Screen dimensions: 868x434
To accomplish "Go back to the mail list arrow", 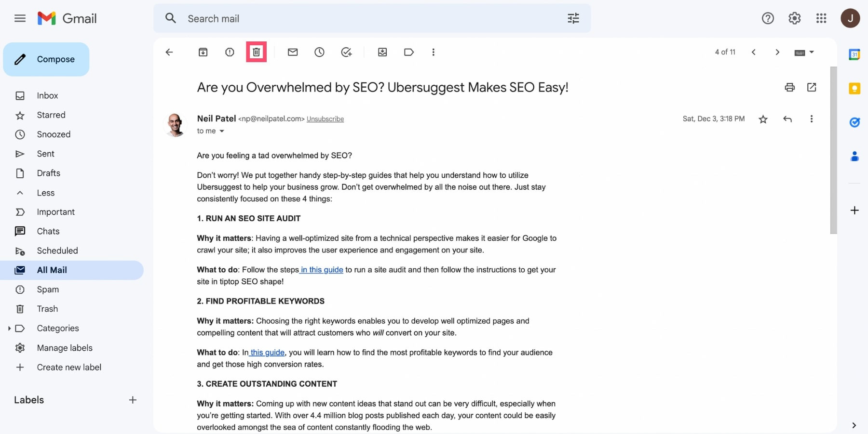I will coord(169,52).
